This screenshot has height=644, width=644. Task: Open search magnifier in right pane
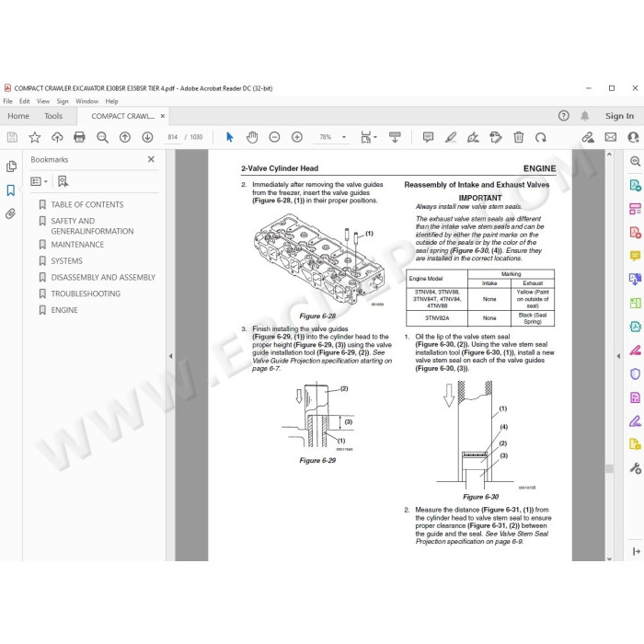coord(635,161)
